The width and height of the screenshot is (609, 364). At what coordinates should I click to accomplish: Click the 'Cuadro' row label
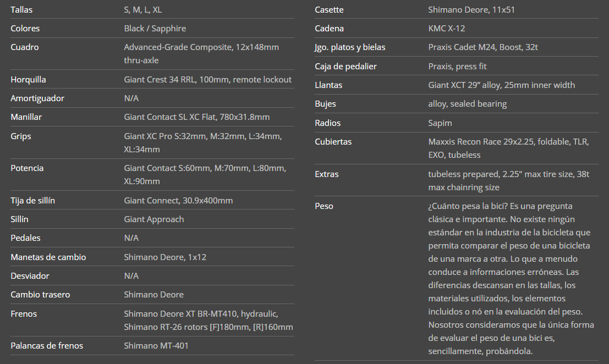click(x=25, y=47)
